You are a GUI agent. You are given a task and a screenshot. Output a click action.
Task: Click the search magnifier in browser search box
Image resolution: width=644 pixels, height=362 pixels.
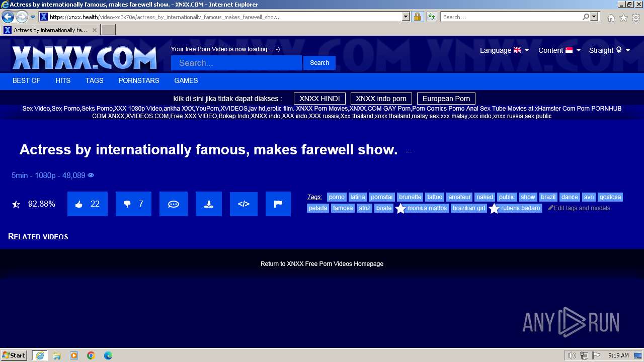point(586,17)
